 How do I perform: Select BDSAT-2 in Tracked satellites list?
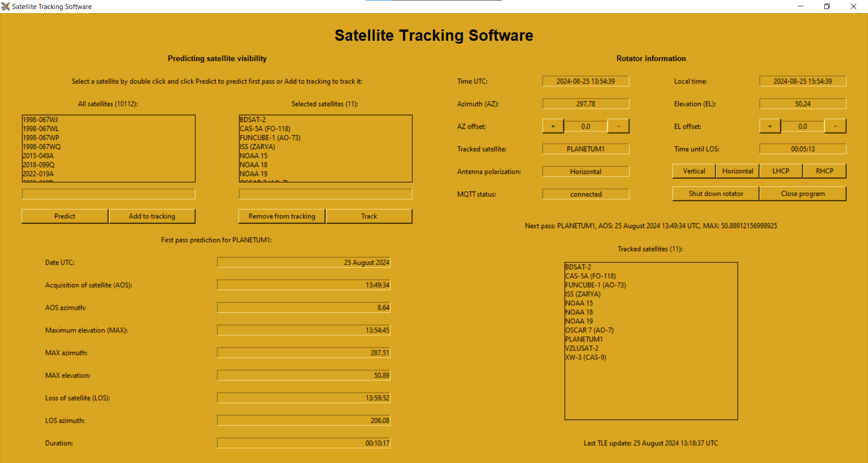pyautogui.click(x=651, y=267)
